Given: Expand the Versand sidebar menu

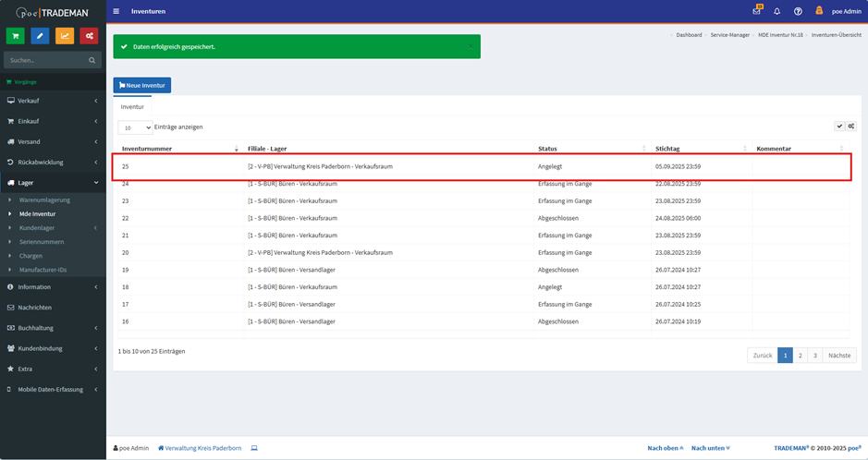Looking at the screenshot, I should coord(53,141).
